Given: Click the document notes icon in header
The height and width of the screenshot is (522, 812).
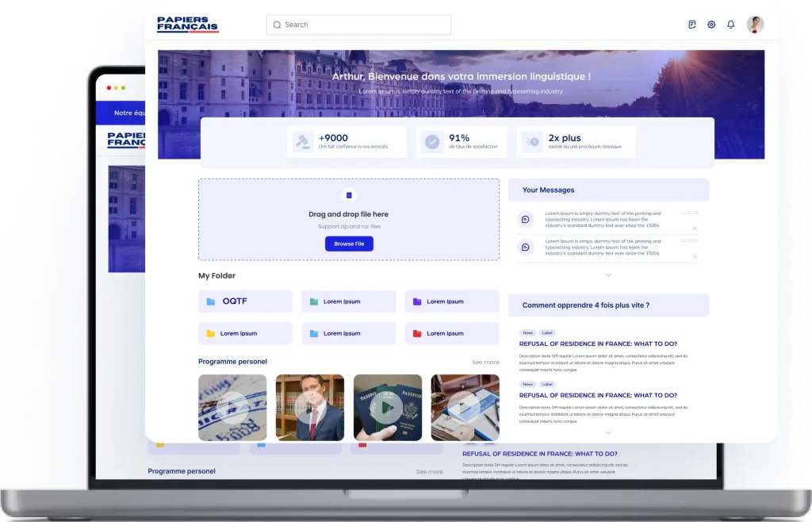Looking at the screenshot, I should point(692,25).
